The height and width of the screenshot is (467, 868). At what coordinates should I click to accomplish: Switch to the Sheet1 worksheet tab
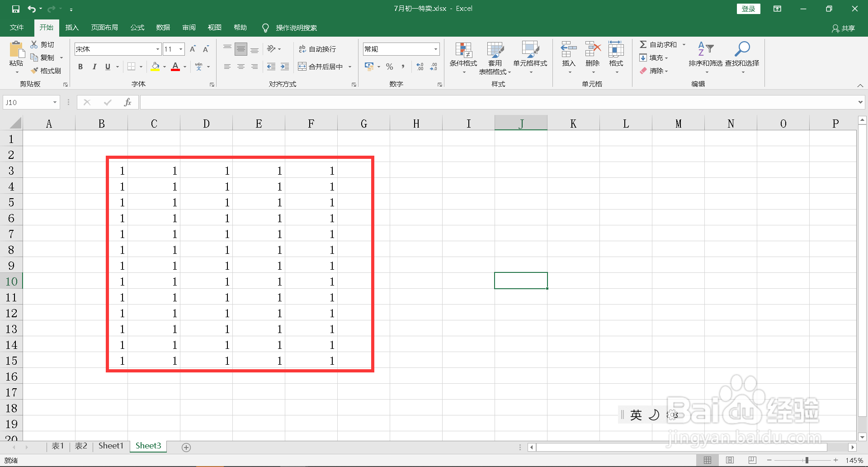(111, 446)
